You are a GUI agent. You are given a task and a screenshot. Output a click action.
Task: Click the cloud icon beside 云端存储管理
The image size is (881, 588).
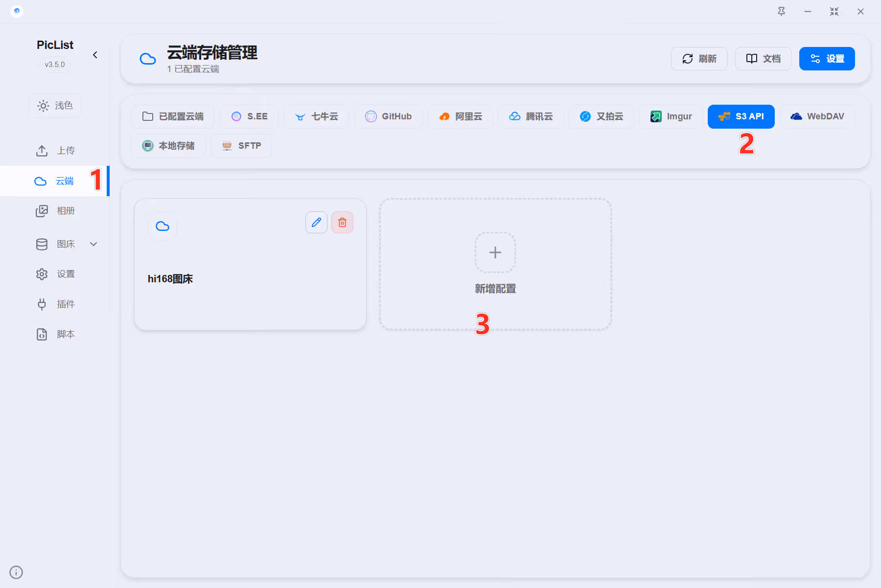click(x=148, y=59)
